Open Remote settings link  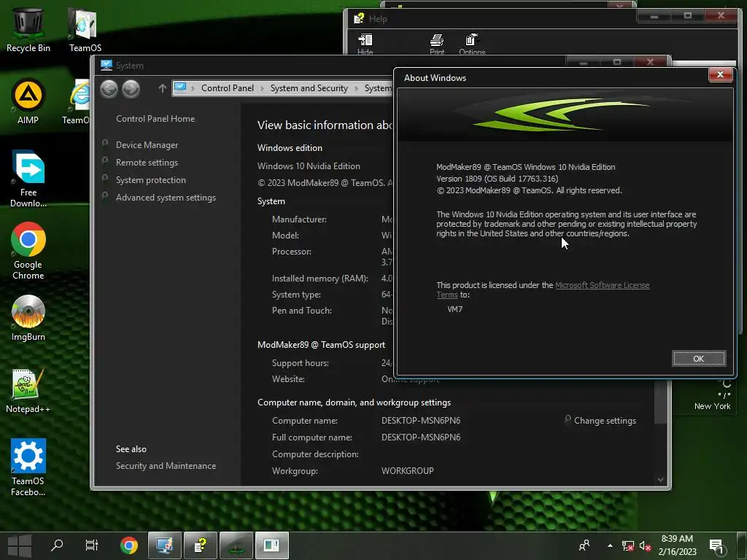pyautogui.click(x=147, y=163)
